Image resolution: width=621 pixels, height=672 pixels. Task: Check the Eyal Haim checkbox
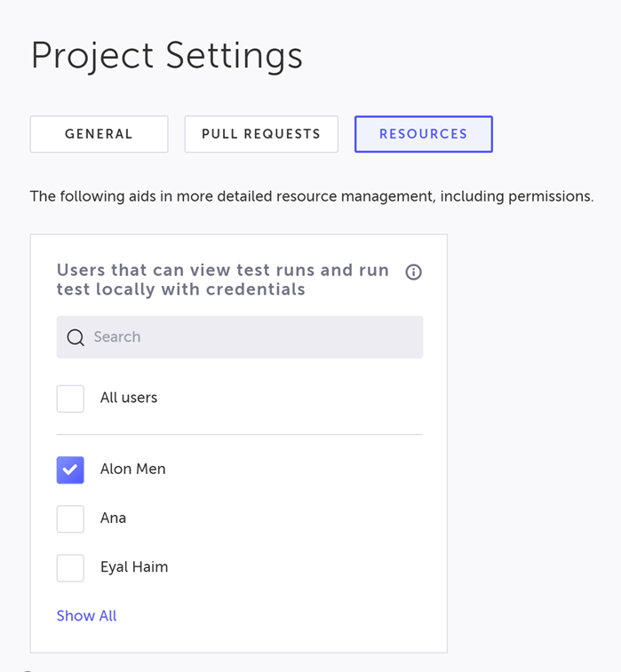(x=70, y=567)
